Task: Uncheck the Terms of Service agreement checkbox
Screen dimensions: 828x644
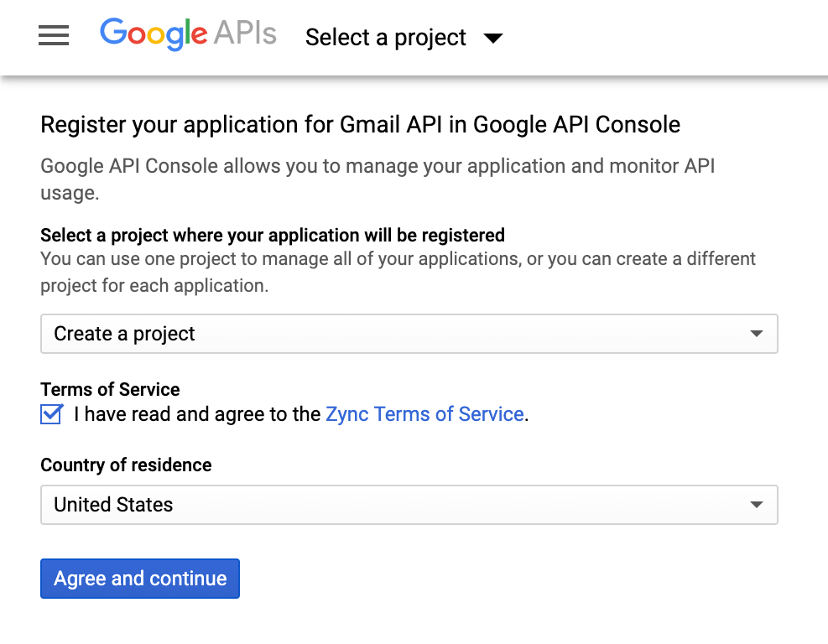Action: [x=51, y=414]
